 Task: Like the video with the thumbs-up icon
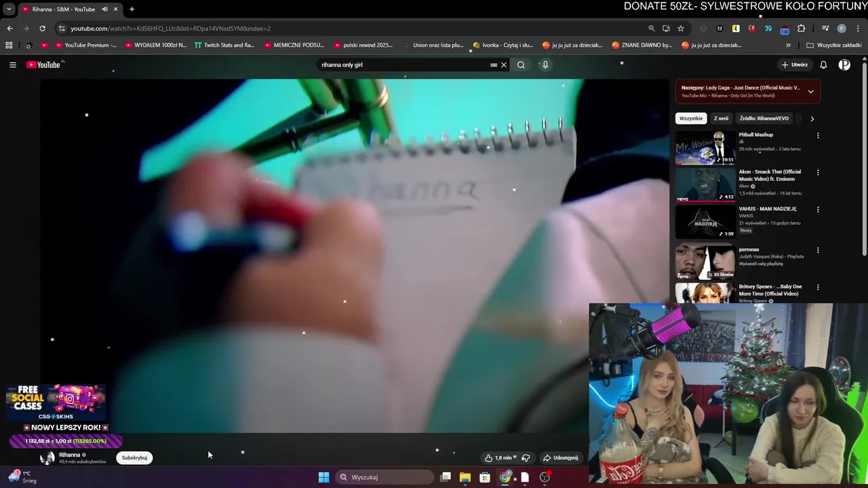pos(489,458)
